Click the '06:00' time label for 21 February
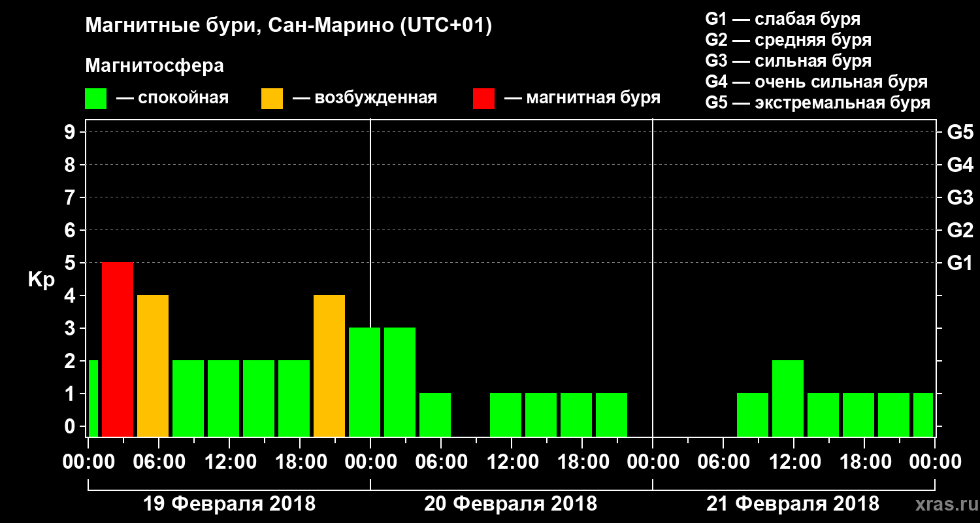Screen dimensions: 980x523 (x=723, y=462)
